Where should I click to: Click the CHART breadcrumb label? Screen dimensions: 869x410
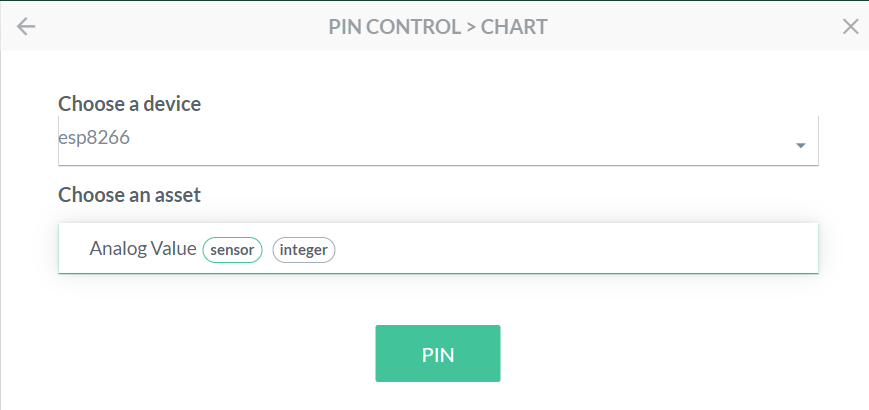point(514,27)
